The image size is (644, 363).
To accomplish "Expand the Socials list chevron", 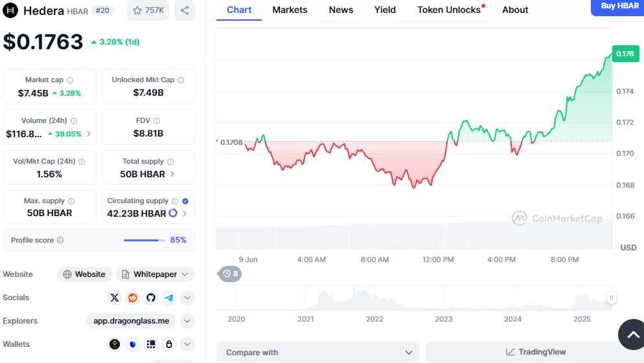I will 187,298.
